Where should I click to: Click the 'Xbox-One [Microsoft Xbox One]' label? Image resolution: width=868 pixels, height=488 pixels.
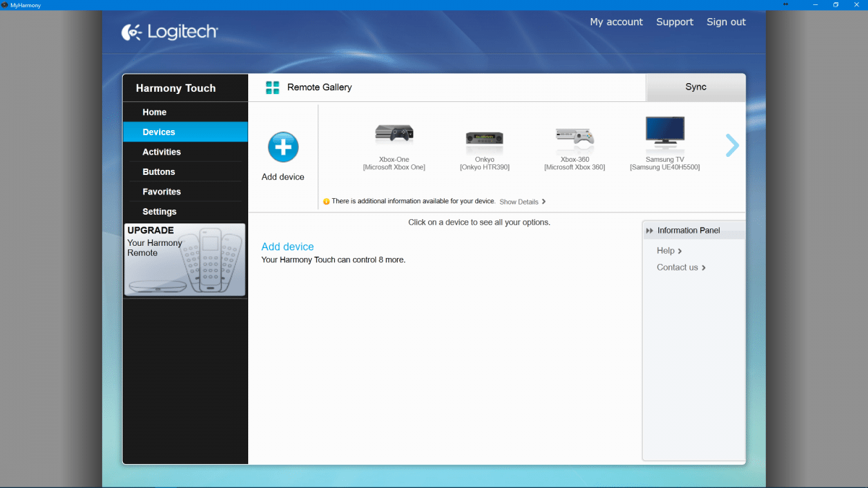pos(394,163)
